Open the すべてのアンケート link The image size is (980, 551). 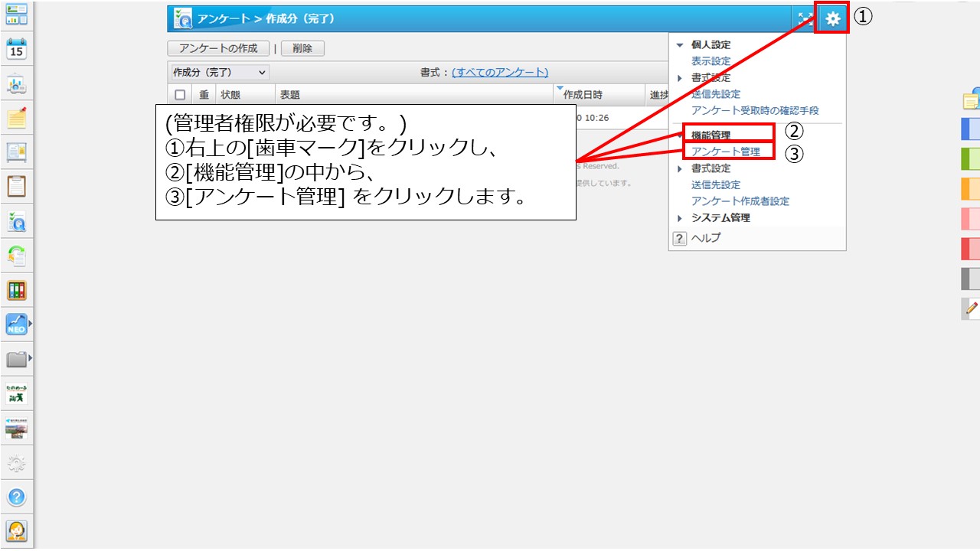click(x=500, y=72)
